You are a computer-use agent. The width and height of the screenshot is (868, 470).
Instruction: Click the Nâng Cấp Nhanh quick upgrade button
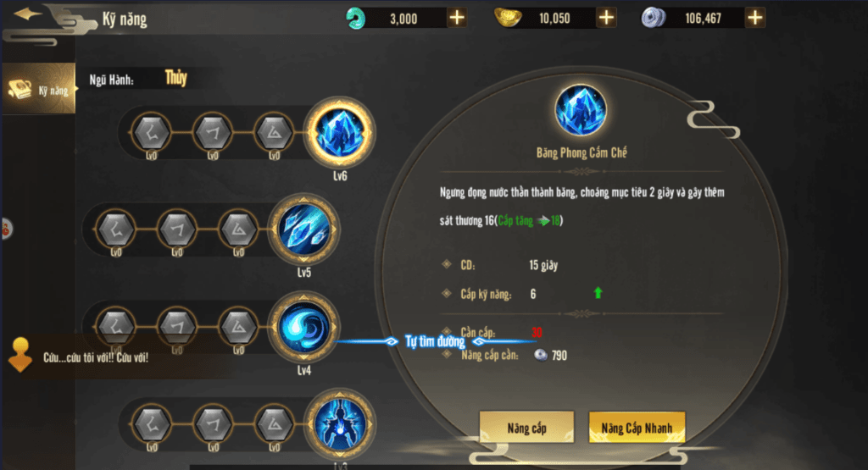[x=637, y=428]
